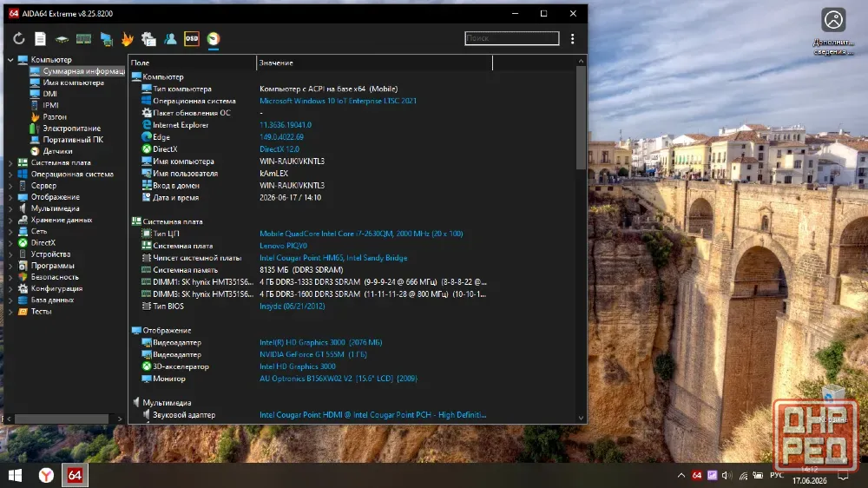The image size is (868, 488).
Task: Toggle the OSD panel icon
Action: click(192, 39)
